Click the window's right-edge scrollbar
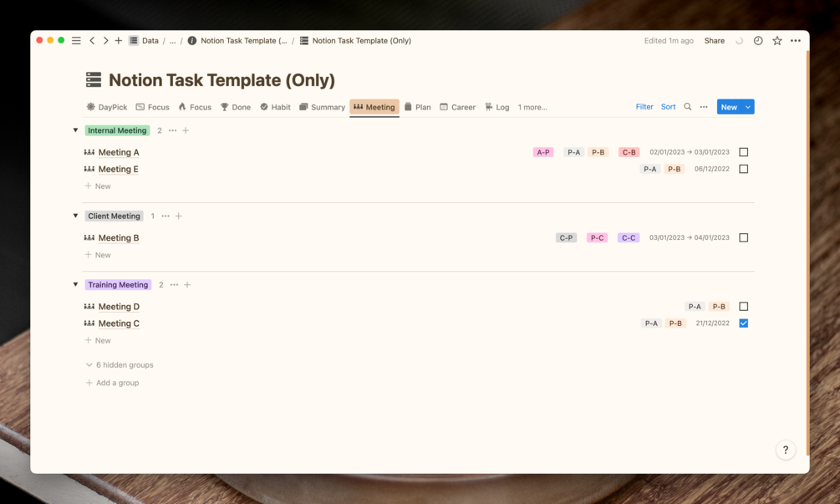The width and height of the screenshot is (840, 504). coord(807,252)
